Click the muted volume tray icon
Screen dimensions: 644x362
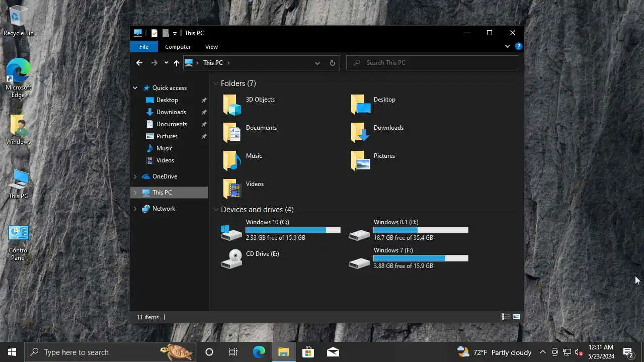(579, 352)
